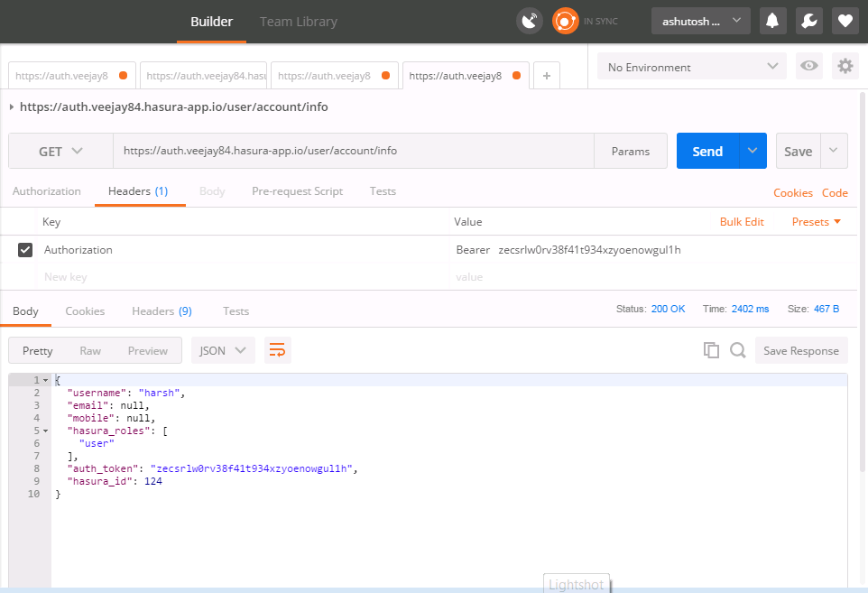Click the 2402 ms response time
Viewport: 868px width, 593px height.
pos(750,309)
